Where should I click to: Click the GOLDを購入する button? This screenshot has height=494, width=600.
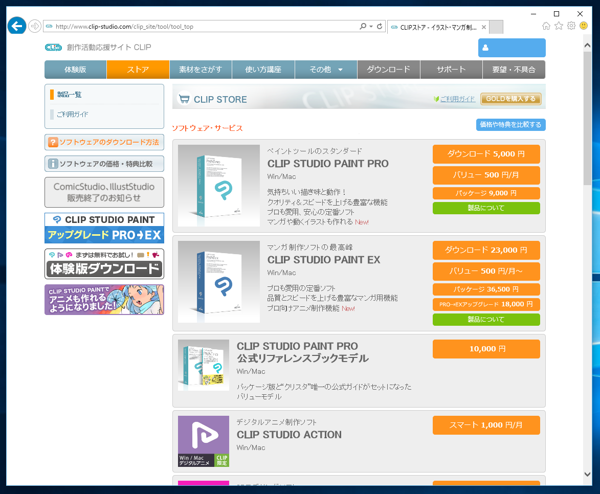click(x=510, y=99)
